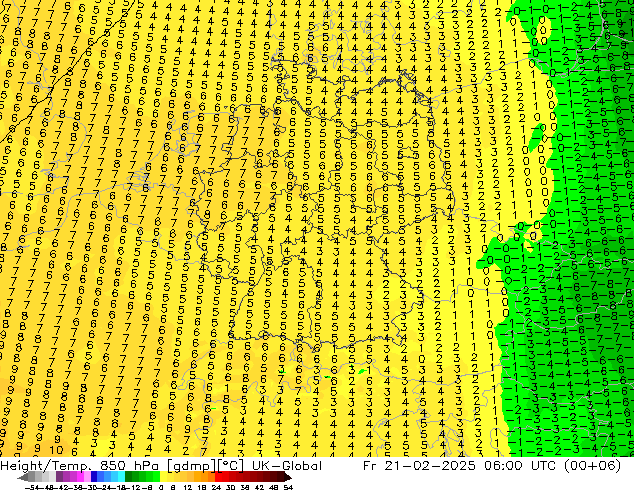
Task: Select the dark blue swatch in the legend
Action: pos(94,477)
